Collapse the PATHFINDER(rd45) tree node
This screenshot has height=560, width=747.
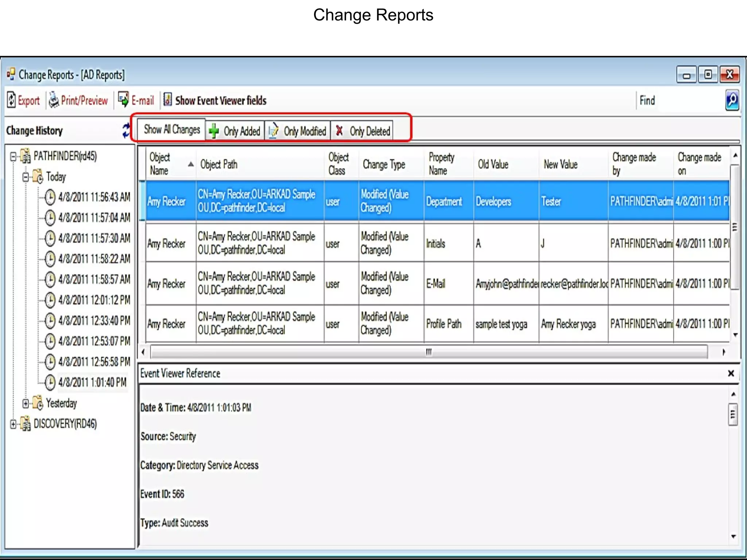tap(13, 157)
